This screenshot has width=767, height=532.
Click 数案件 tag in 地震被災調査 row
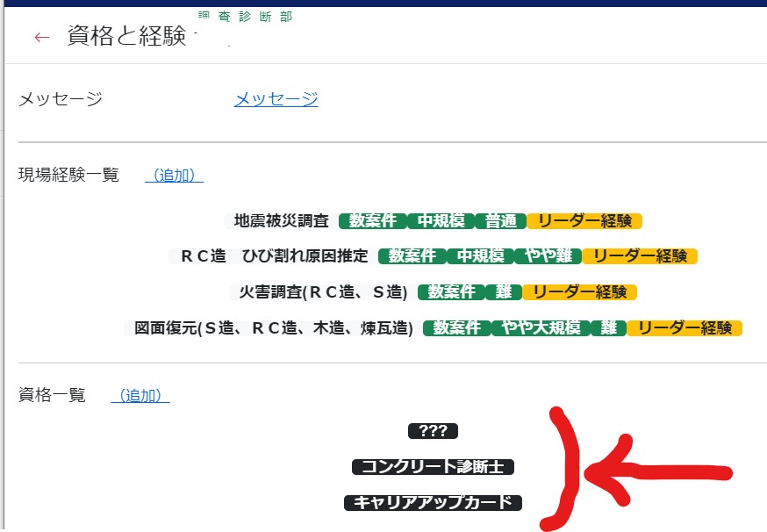373,220
